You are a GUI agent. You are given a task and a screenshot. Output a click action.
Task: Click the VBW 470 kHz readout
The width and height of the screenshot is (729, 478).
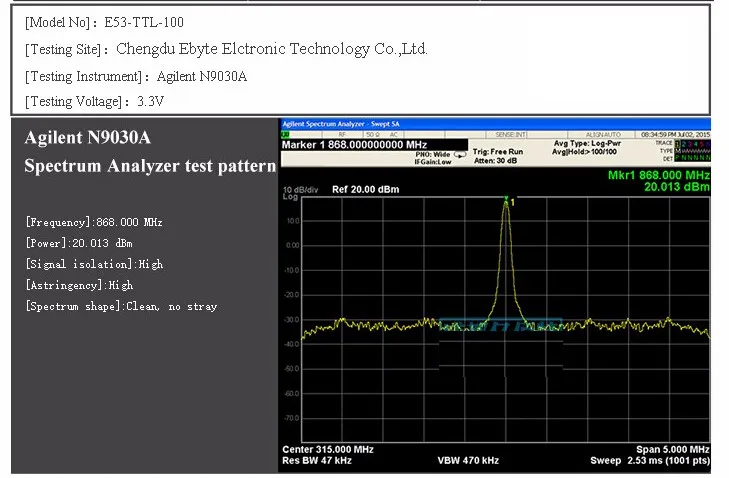click(468, 460)
